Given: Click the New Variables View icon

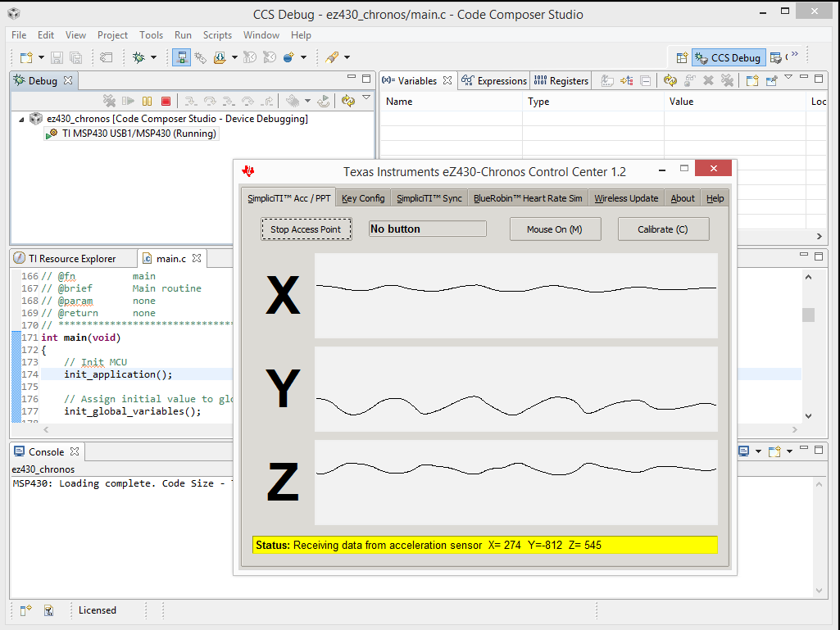Looking at the screenshot, I should pyautogui.click(x=752, y=80).
